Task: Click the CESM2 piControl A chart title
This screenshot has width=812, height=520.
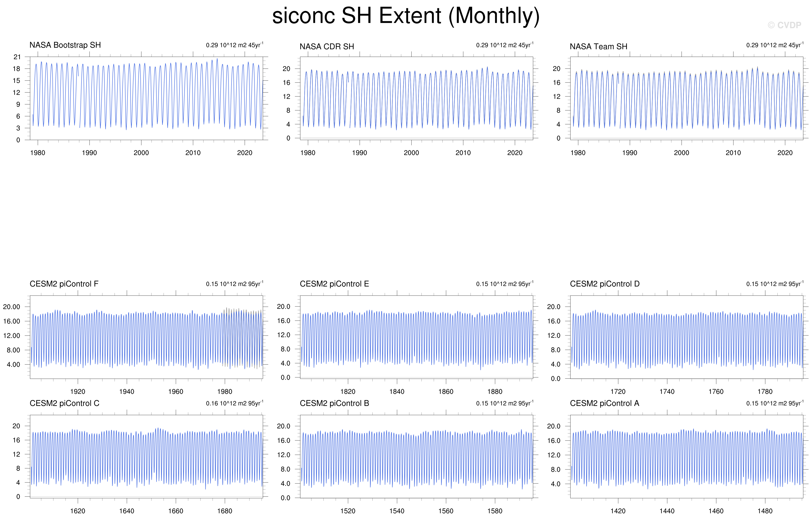Action: (x=604, y=403)
